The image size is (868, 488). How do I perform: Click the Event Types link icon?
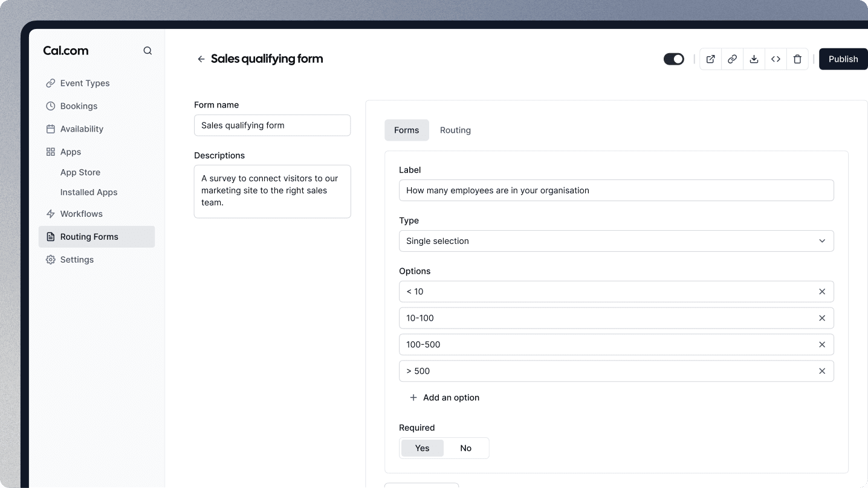tap(51, 83)
